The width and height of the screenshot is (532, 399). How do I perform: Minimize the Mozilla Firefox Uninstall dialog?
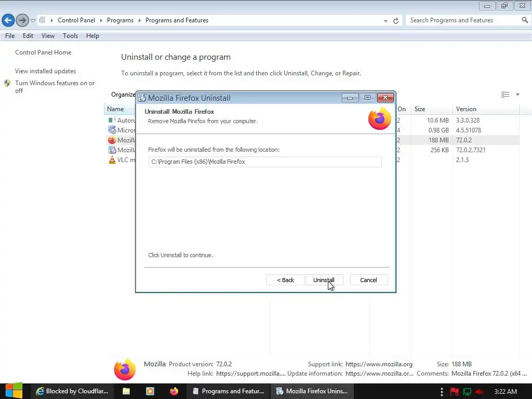tap(350, 98)
